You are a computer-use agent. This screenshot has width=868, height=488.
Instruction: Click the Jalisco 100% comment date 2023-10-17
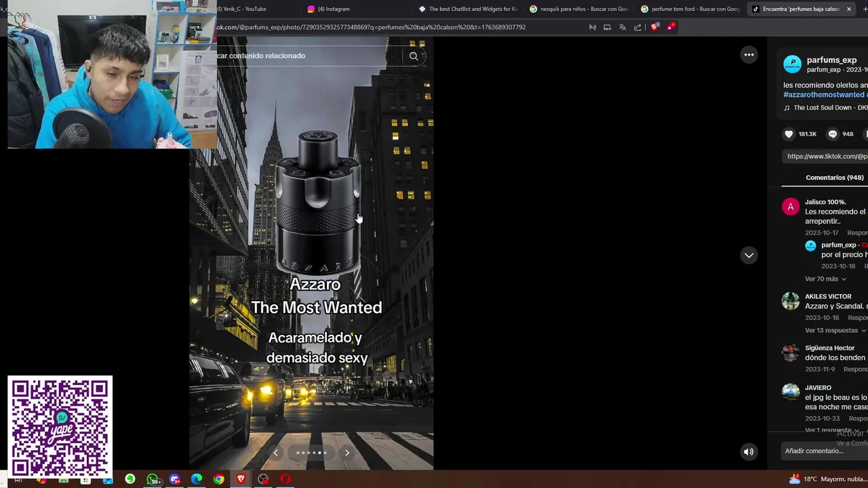click(821, 233)
